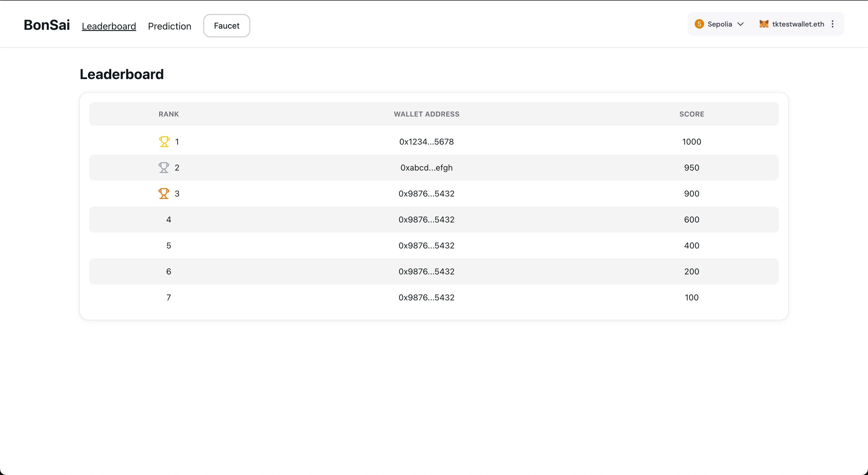
Task: Click the Faucet button
Action: [226, 26]
